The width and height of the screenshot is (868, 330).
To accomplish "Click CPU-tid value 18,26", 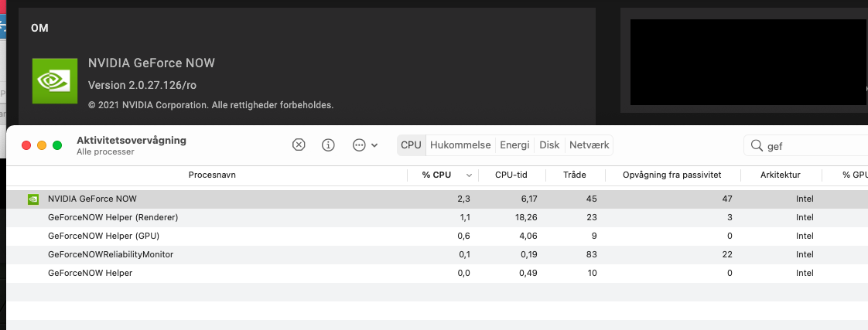I will click(525, 218).
